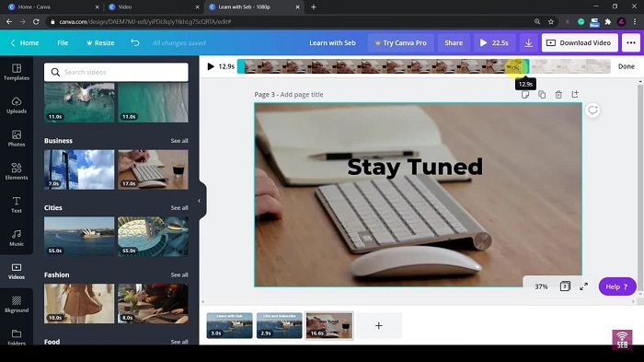
Task: Open the Uploads sidebar panel
Action: [x=17, y=105]
